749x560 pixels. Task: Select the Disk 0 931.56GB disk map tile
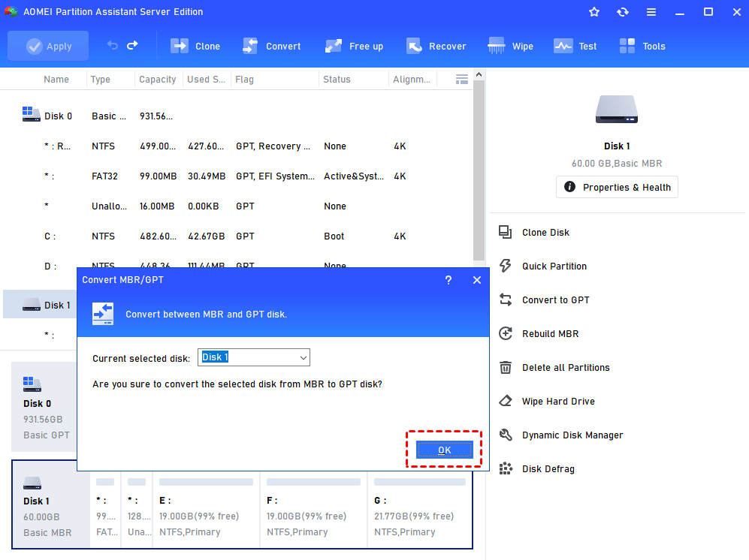click(44, 407)
